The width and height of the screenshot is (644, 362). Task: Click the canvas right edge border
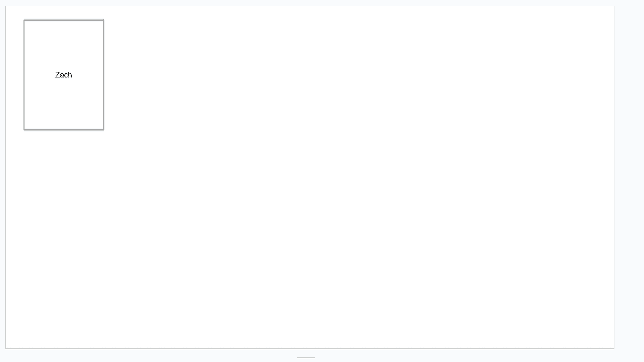(614, 177)
